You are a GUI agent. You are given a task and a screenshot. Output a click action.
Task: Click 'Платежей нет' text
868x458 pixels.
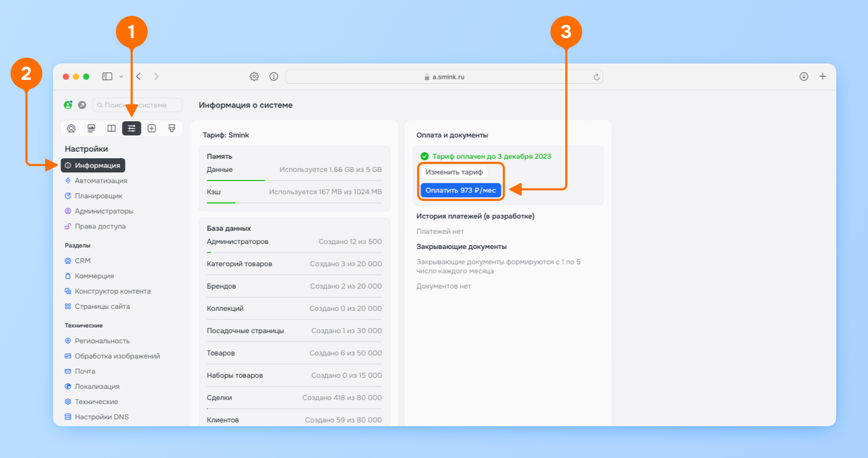tap(440, 232)
